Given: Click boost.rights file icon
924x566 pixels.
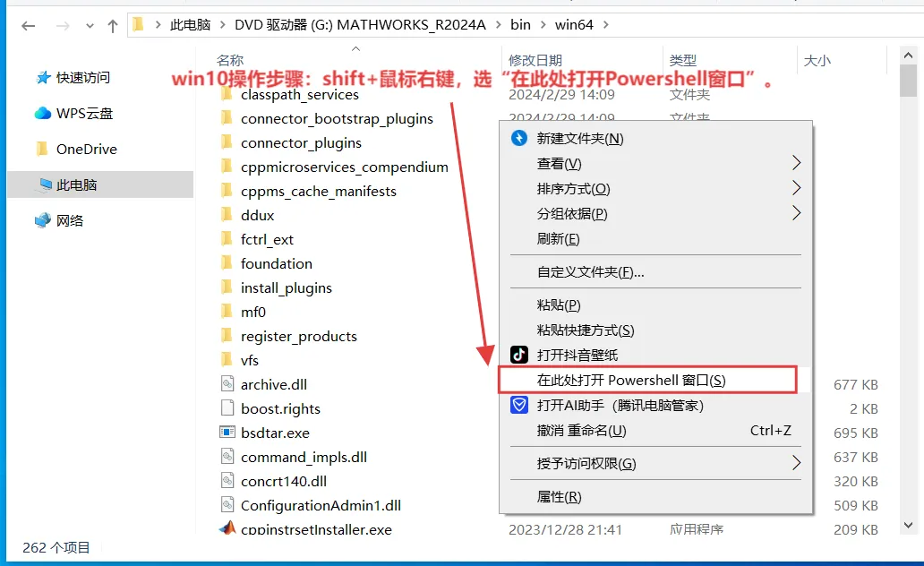Looking at the screenshot, I should 227,408.
